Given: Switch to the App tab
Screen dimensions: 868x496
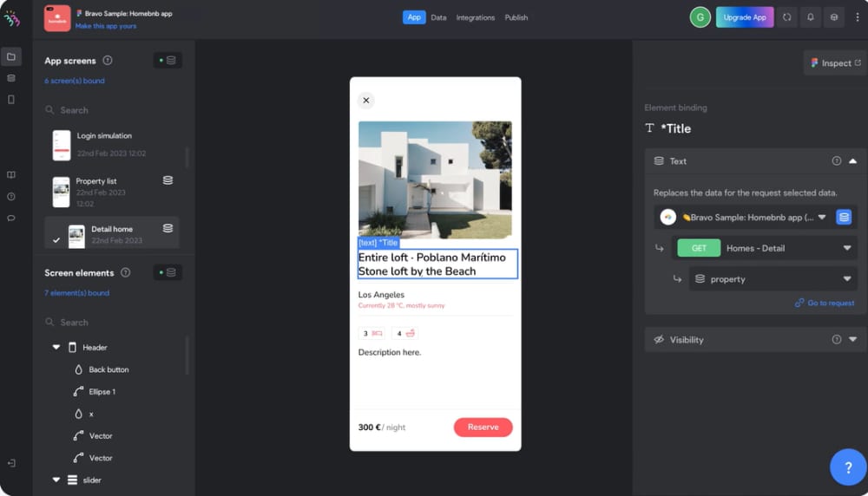Looking at the screenshot, I should pyautogui.click(x=414, y=17).
